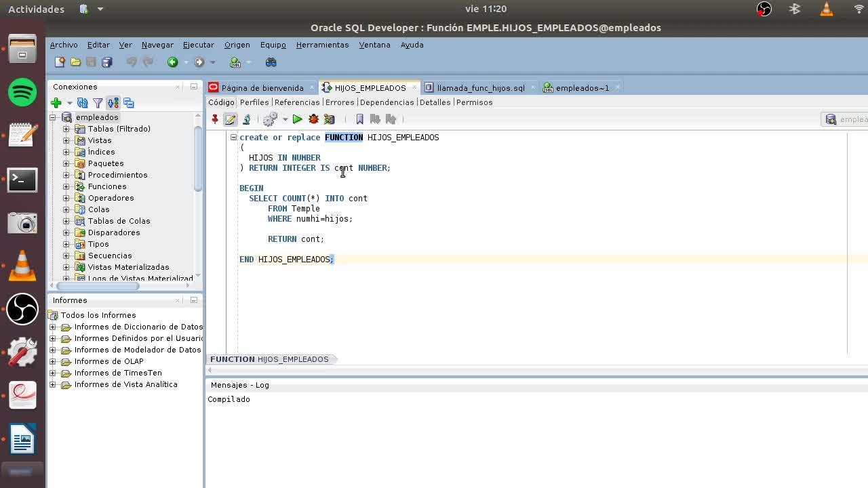Screen dimensions: 868x488
Task: Click the Conexiones tree vertical scrollbar
Action: coord(197,159)
